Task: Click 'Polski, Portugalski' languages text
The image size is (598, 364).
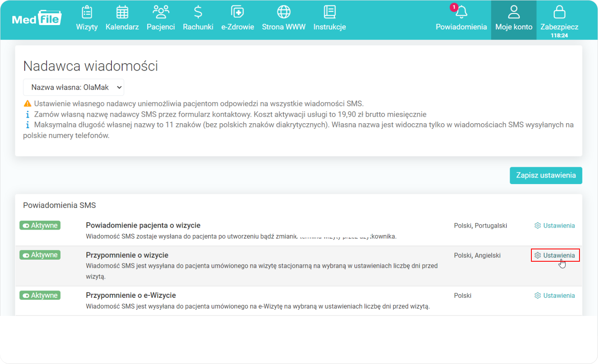Action: [x=480, y=226]
